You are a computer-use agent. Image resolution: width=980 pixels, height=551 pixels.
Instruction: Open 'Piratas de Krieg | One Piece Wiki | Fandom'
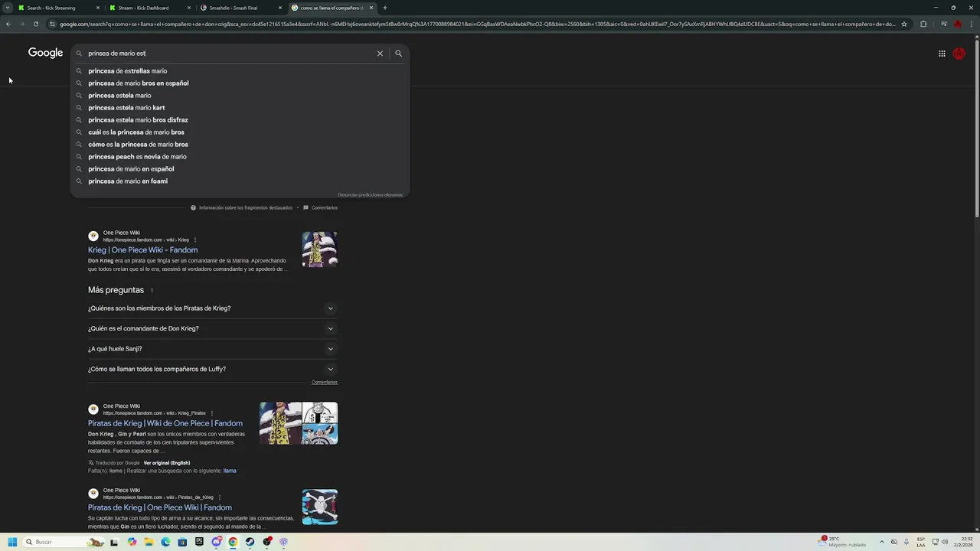(160, 507)
